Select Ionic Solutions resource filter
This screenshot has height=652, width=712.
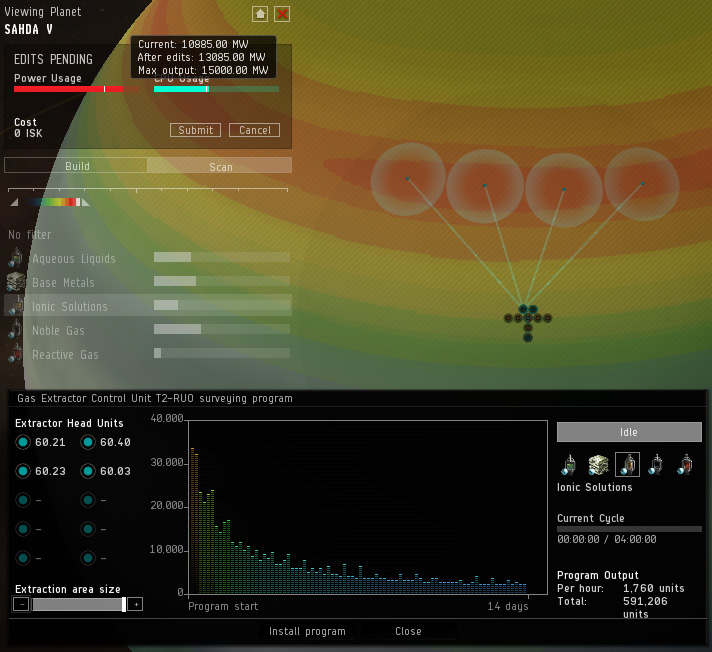pyautogui.click(x=148, y=306)
